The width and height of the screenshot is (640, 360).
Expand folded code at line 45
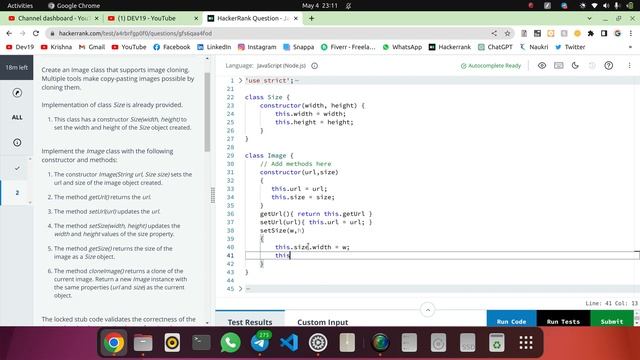(240, 289)
